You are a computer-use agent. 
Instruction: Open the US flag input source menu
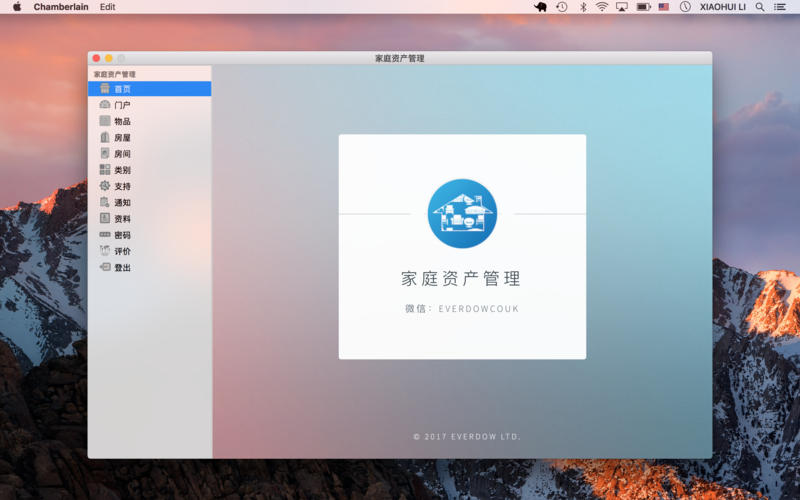[663, 7]
